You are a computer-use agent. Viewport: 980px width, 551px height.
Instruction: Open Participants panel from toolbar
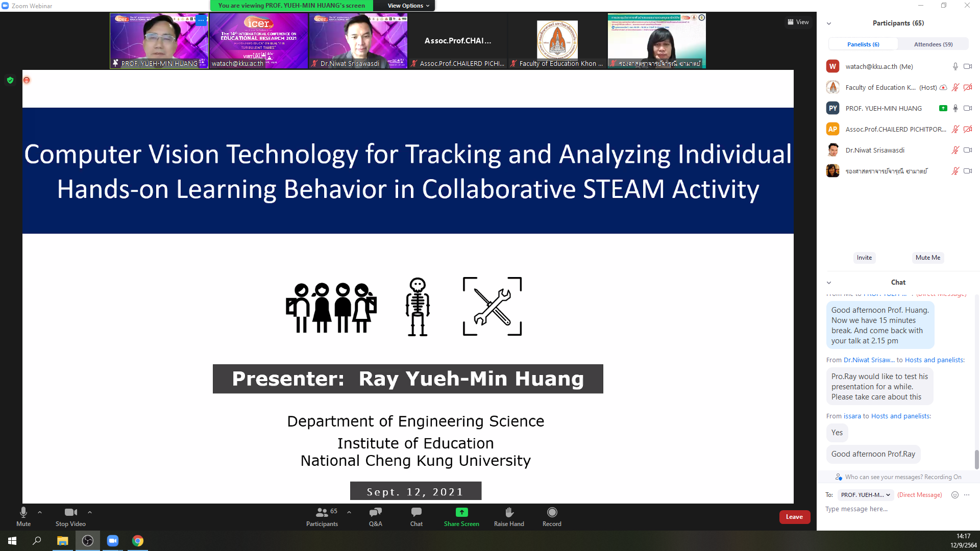[322, 512]
